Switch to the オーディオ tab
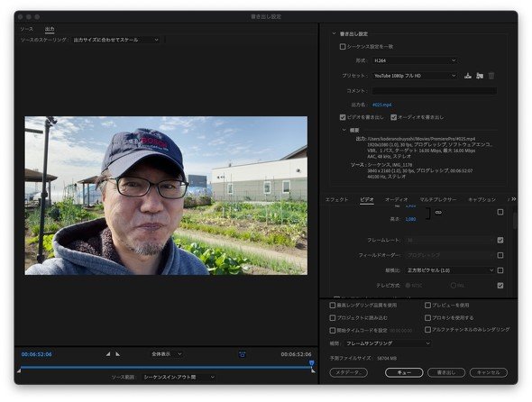This screenshot has height=402, width=532. tap(396, 199)
